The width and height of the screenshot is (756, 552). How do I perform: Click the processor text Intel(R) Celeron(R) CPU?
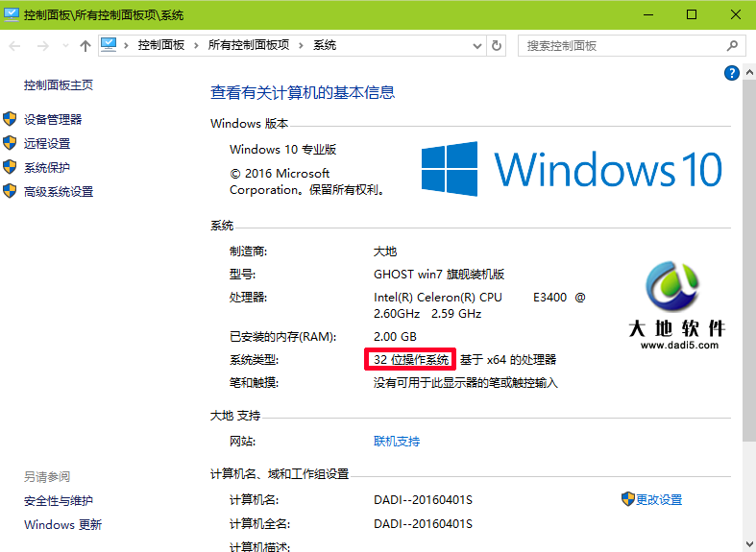[438, 298]
